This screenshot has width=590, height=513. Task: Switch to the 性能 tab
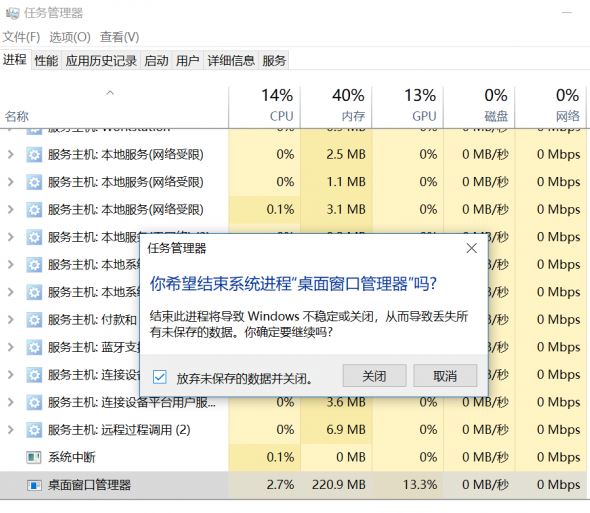coord(46,60)
